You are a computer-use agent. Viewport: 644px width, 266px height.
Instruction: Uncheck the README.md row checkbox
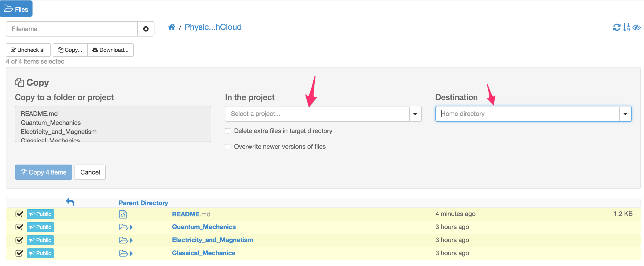point(19,214)
